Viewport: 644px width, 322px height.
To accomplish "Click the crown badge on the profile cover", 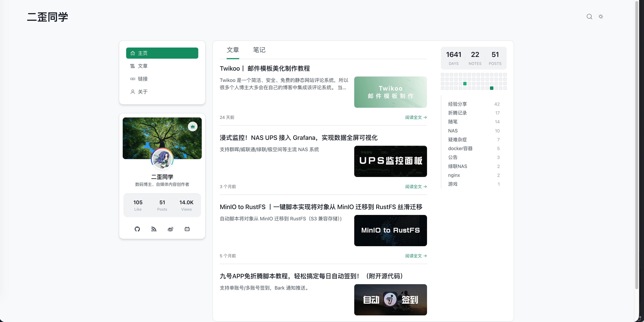I will click(193, 126).
